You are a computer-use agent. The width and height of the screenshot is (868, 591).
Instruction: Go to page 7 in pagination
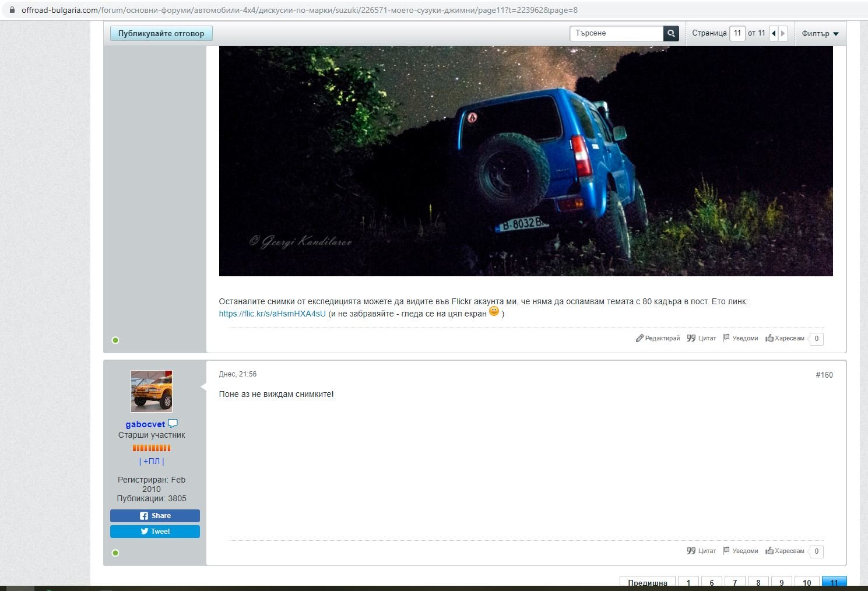point(735,583)
